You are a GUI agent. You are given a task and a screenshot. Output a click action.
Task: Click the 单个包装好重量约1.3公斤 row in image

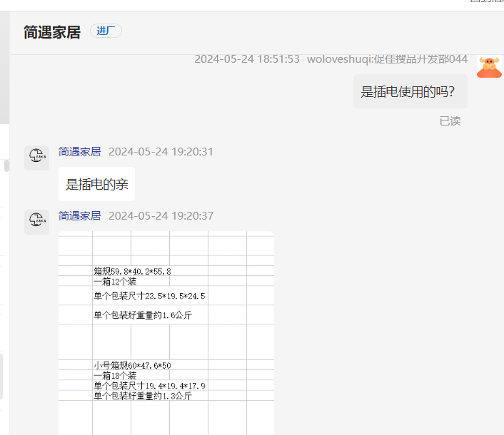143,396
